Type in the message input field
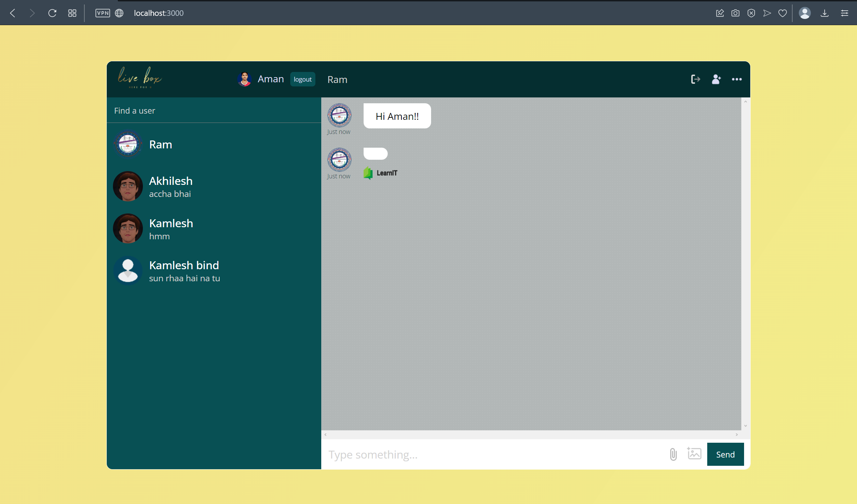The image size is (857, 504). [x=492, y=454]
